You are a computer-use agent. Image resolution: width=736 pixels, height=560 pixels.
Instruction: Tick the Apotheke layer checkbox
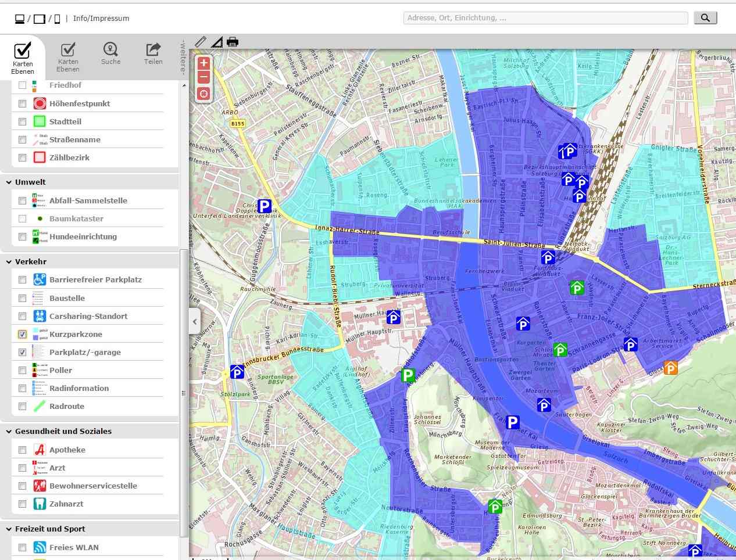23,450
